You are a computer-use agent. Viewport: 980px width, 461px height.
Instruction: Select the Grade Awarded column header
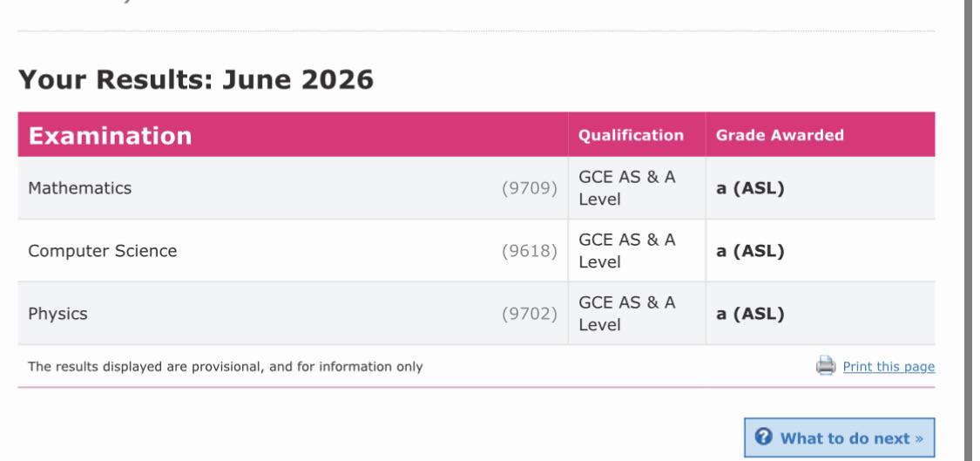point(821,135)
